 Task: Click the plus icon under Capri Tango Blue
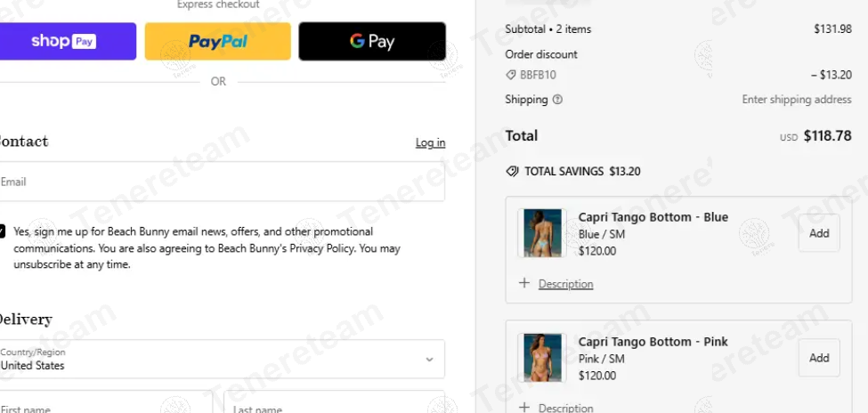point(523,283)
